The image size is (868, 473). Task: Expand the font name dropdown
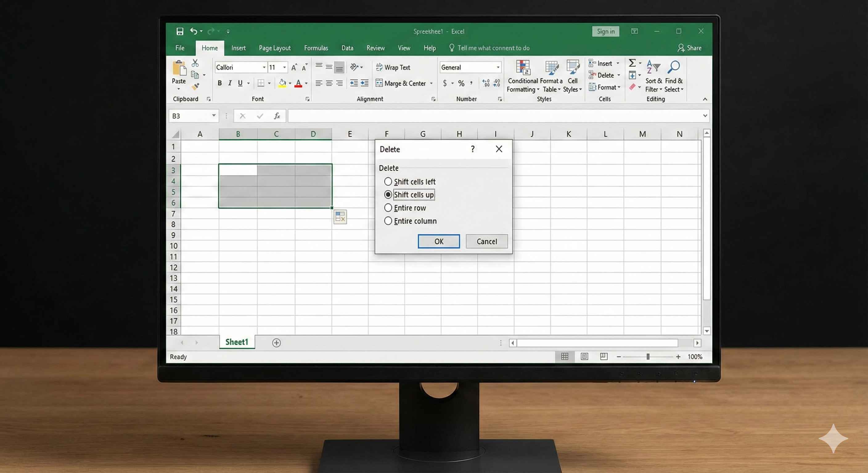click(264, 67)
